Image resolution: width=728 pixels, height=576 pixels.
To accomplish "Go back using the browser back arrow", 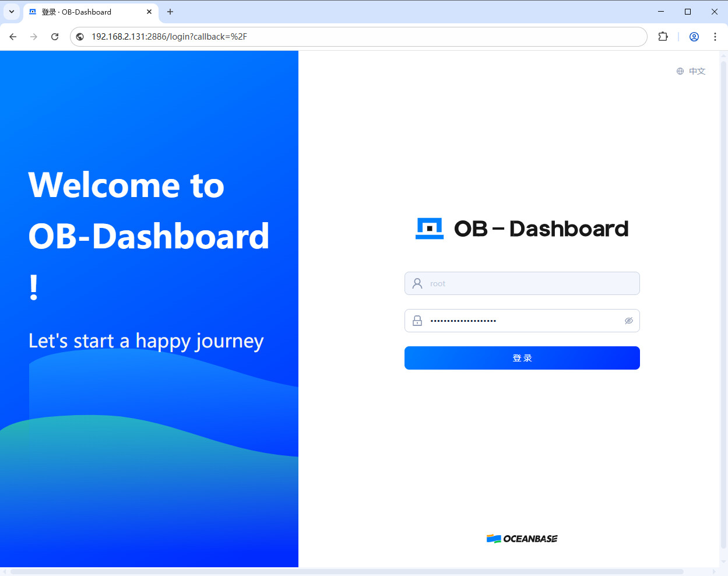I will pos(13,37).
